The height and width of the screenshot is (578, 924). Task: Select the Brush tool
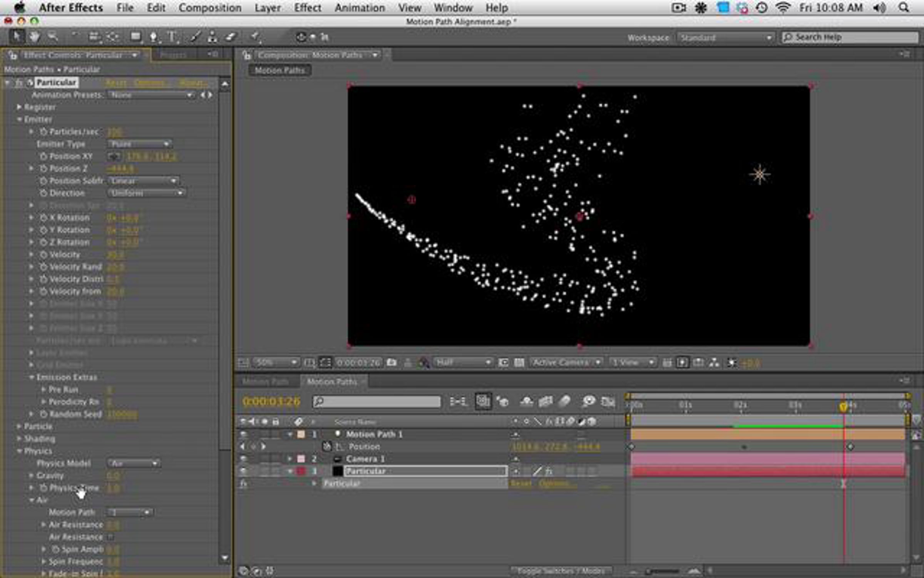195,37
